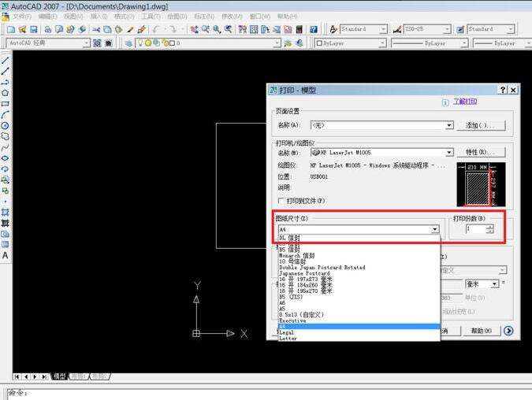The image size is (532, 400).
Task: Click the printer Properties button
Action: [x=481, y=152]
